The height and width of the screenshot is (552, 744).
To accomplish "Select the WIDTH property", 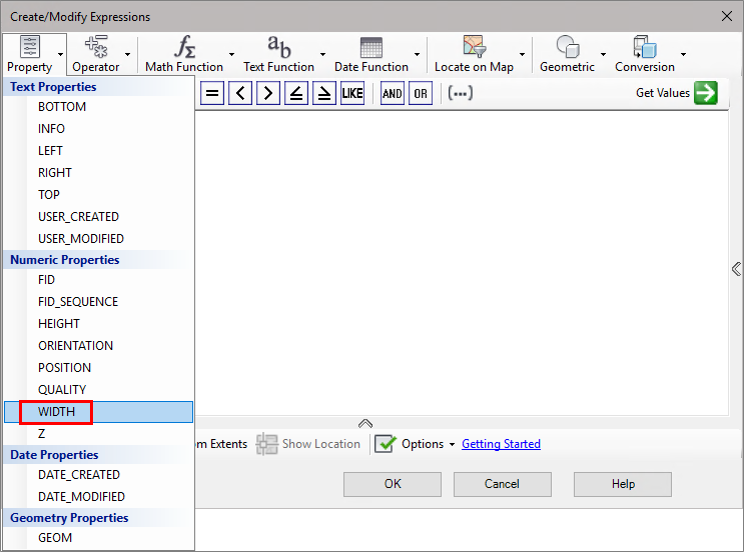I will pos(98,412).
